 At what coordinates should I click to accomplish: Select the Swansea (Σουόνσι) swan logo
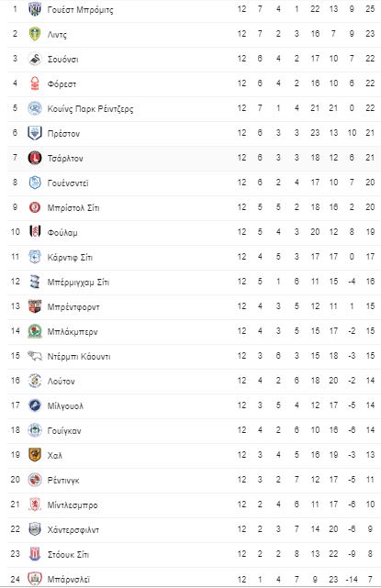tap(35, 59)
